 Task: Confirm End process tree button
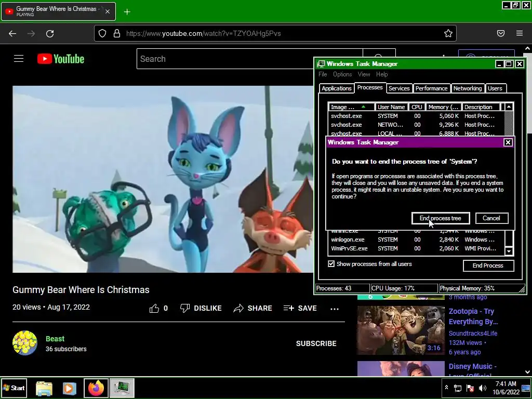click(441, 218)
